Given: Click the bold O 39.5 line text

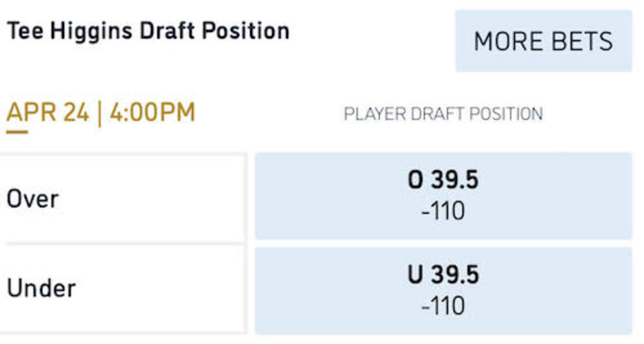Looking at the screenshot, I should pos(443,181).
